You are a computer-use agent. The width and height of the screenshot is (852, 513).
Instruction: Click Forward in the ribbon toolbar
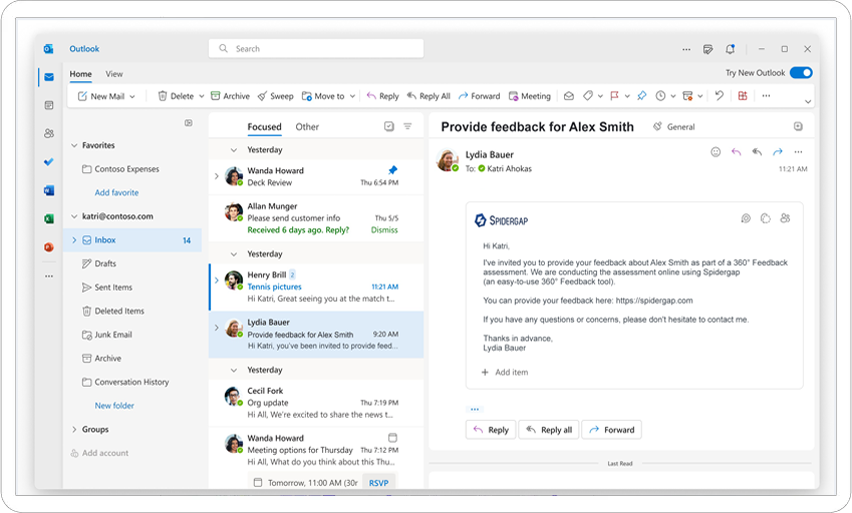tap(479, 96)
